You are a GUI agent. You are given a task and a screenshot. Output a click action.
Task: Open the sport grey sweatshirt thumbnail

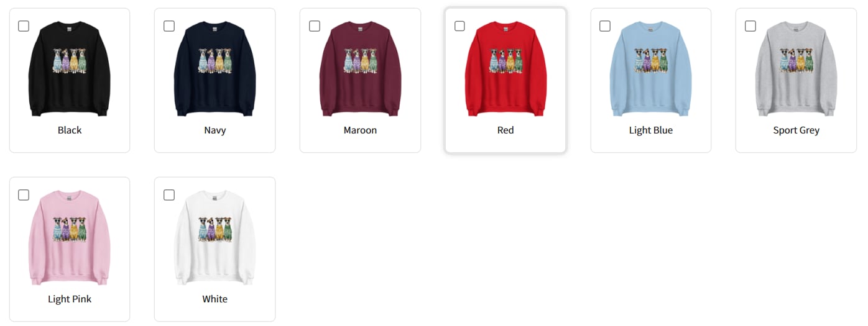pyautogui.click(x=796, y=68)
